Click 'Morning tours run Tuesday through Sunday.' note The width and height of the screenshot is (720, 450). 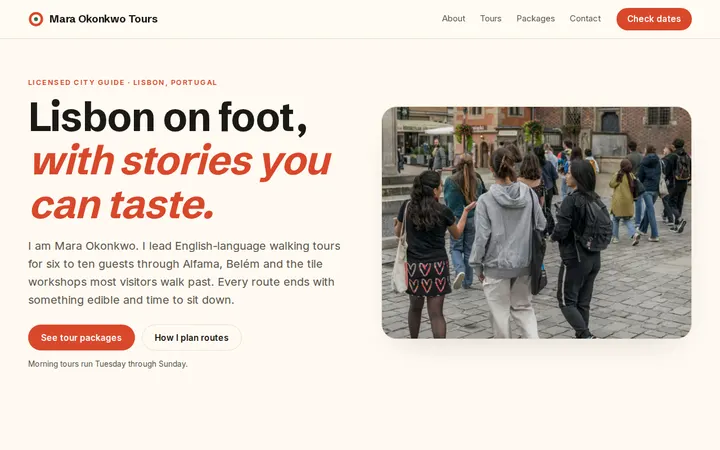click(108, 364)
